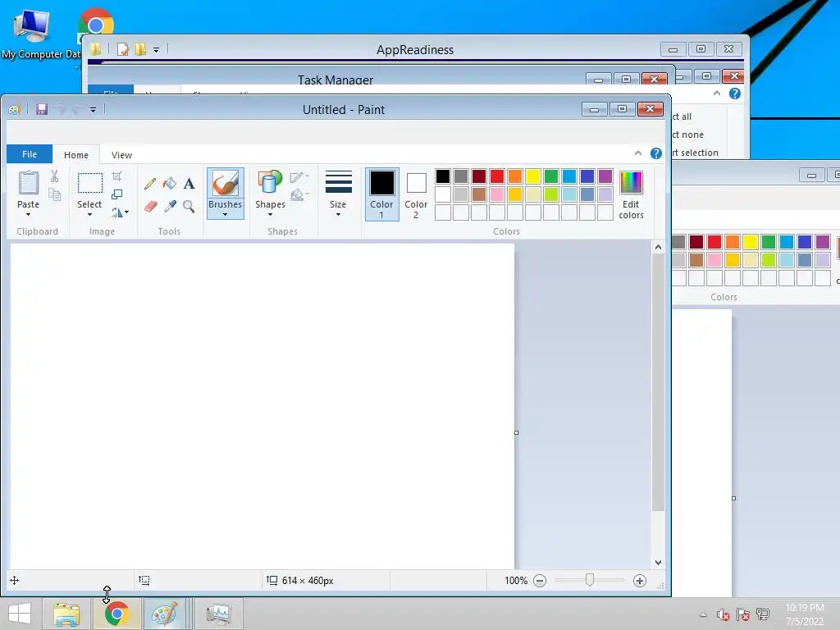Click the Cut scissors icon
The image size is (840, 630).
point(54,176)
